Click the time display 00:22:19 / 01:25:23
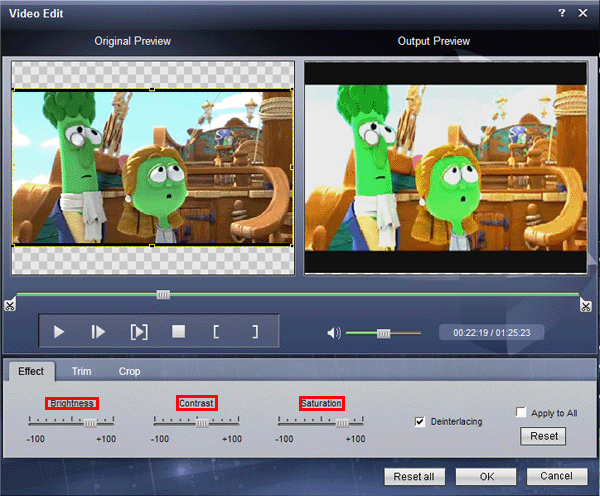The height and width of the screenshot is (496, 600). pyautogui.click(x=492, y=333)
